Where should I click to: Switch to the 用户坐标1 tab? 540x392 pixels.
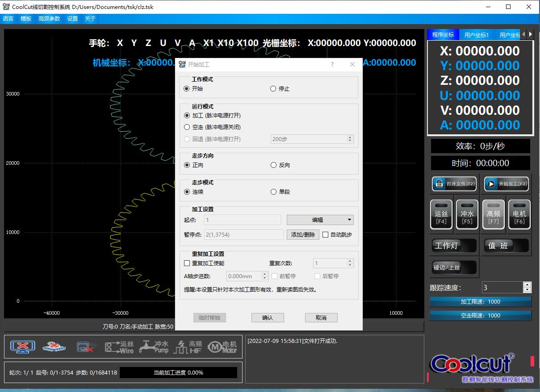pyautogui.click(x=477, y=34)
